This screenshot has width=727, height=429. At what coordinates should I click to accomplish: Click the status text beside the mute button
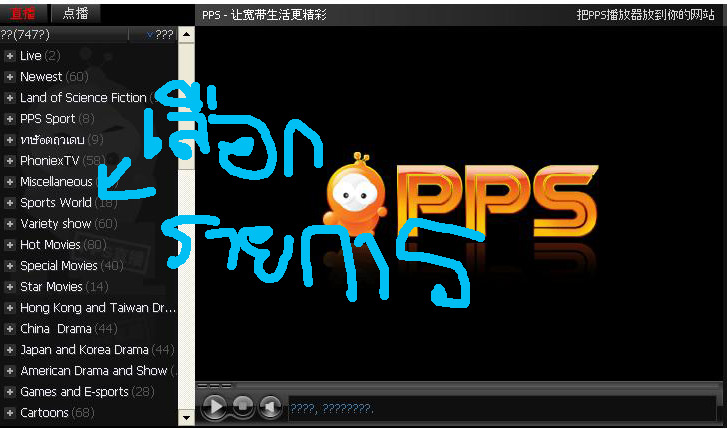coord(332,409)
